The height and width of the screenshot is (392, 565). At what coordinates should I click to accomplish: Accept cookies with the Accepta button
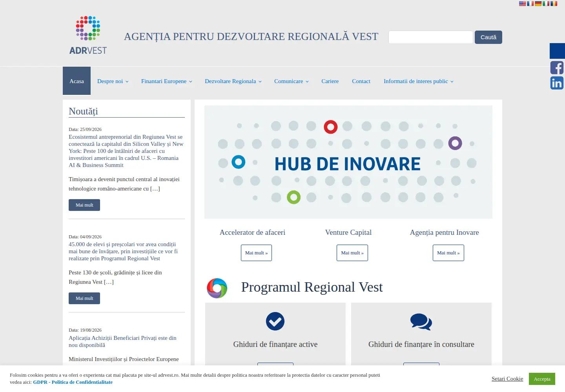pos(542,379)
